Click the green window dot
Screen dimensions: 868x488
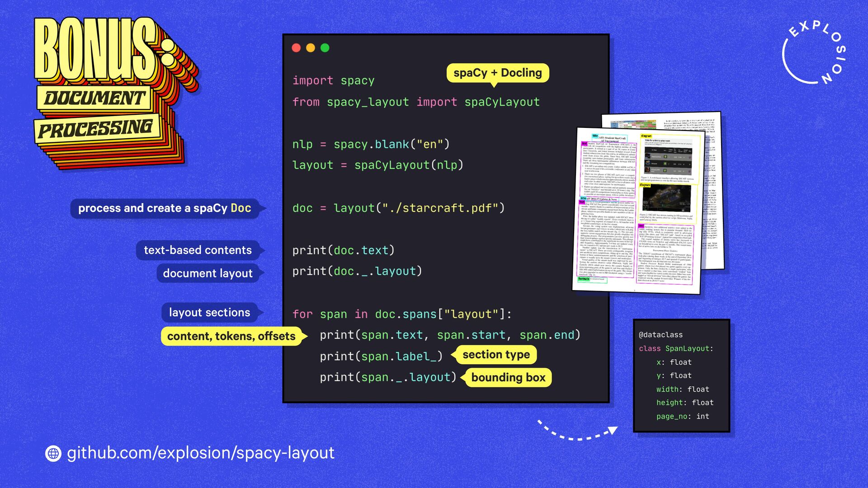(325, 48)
